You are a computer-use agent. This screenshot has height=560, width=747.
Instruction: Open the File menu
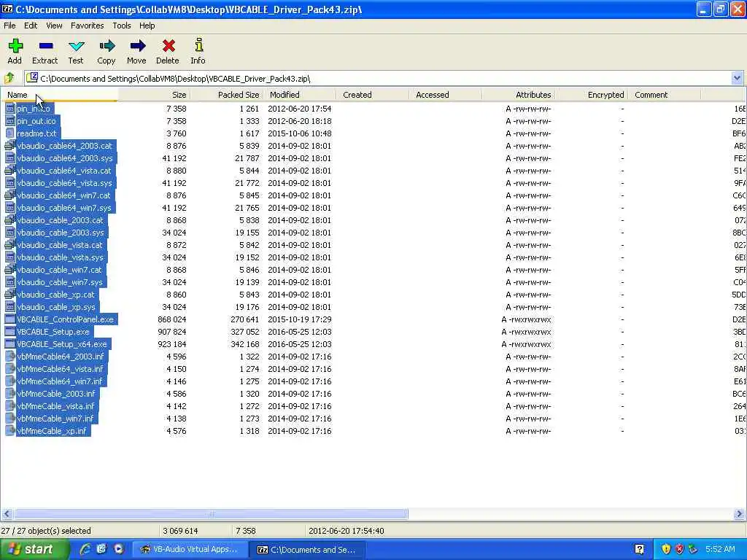pos(9,26)
